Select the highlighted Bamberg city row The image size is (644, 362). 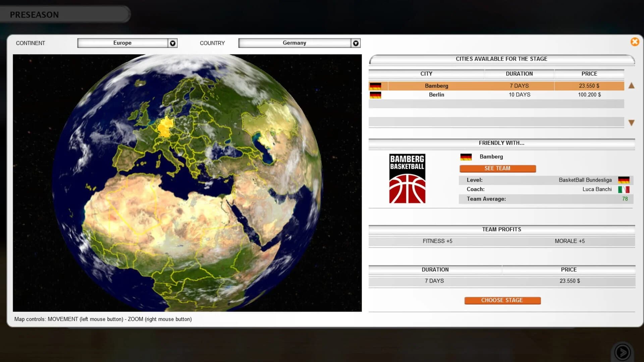[x=436, y=86]
